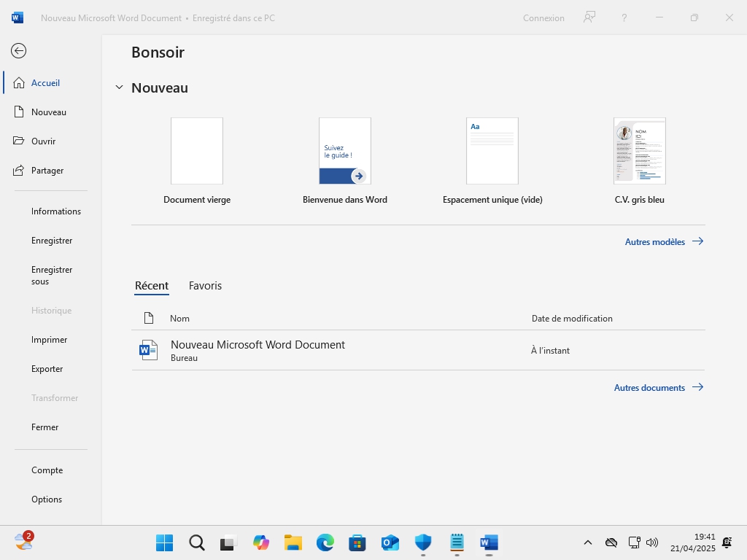
Task: Click the help question mark icon
Action: point(624,17)
